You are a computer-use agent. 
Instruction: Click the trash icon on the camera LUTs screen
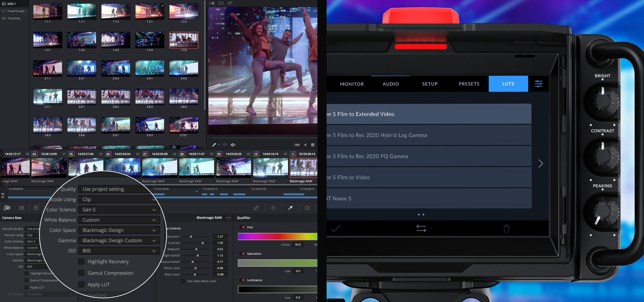click(507, 228)
